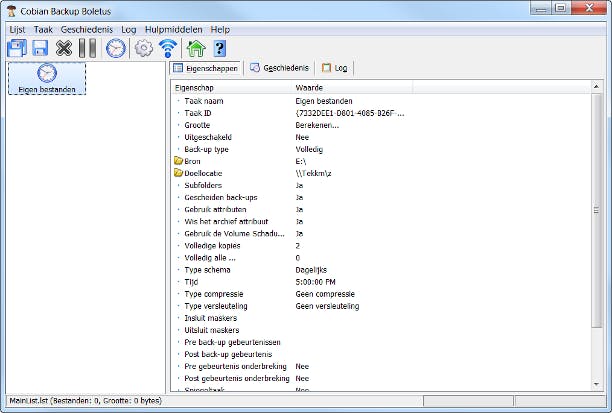The image size is (612, 413).
Task: Switch to the Eigenschappen tab
Action: 206,68
